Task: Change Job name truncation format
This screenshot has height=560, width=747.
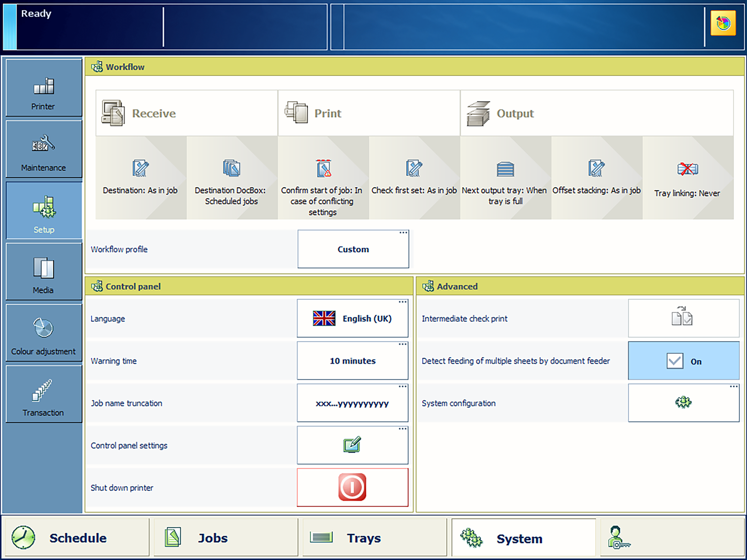Action: point(352,403)
